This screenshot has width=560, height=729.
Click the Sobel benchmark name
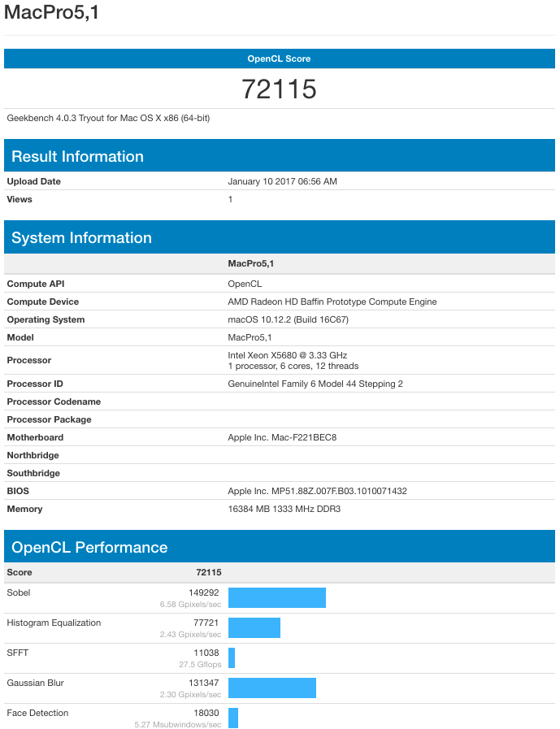point(19,592)
